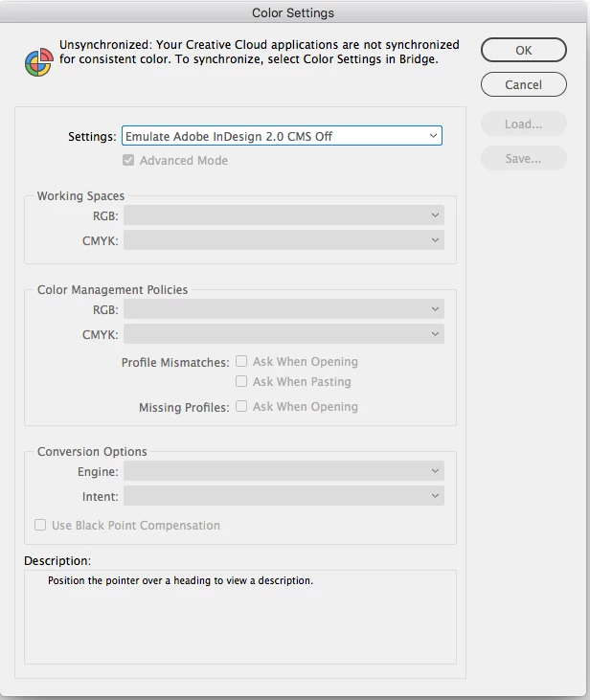Click the Working Spaces heading

[x=80, y=196]
